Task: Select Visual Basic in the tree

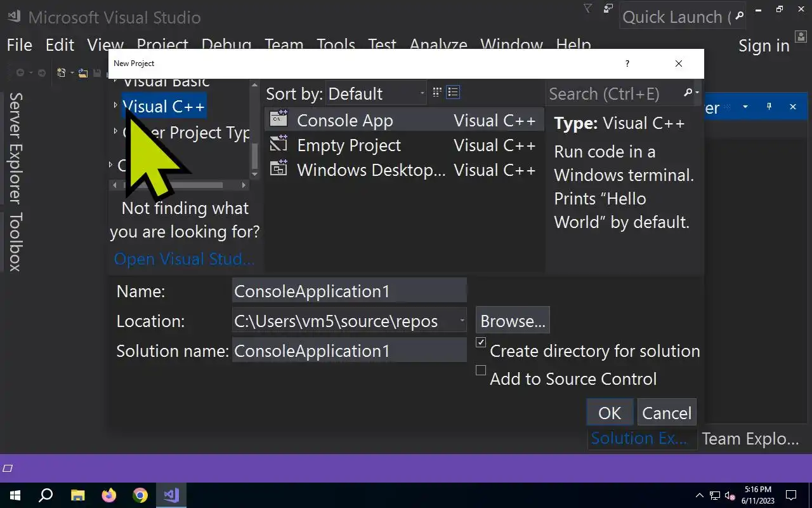Action: click(x=166, y=82)
